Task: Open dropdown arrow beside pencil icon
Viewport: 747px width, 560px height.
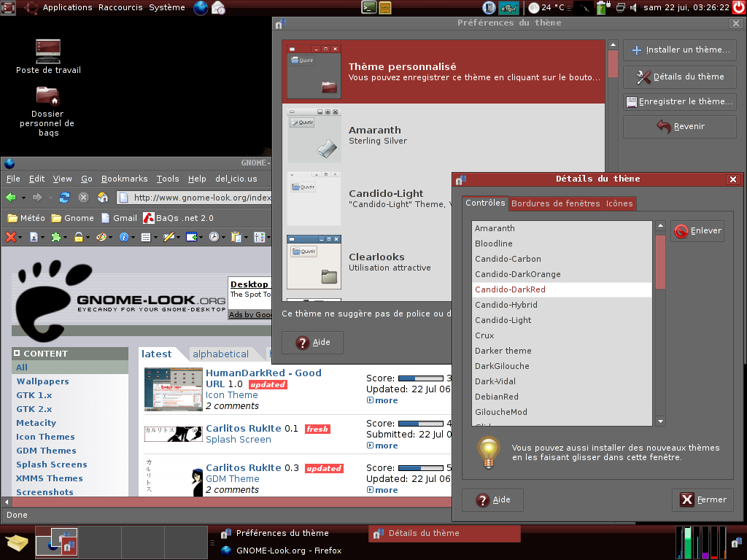Action: click(x=178, y=237)
